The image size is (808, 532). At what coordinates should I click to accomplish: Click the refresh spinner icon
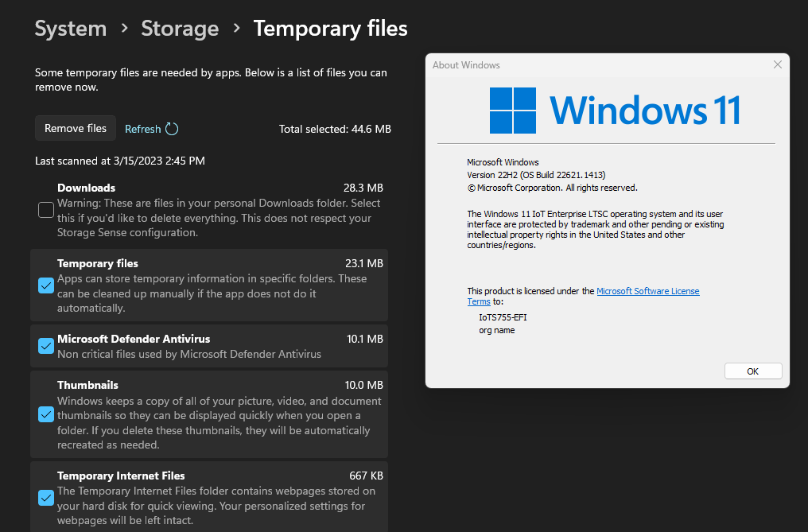(172, 129)
